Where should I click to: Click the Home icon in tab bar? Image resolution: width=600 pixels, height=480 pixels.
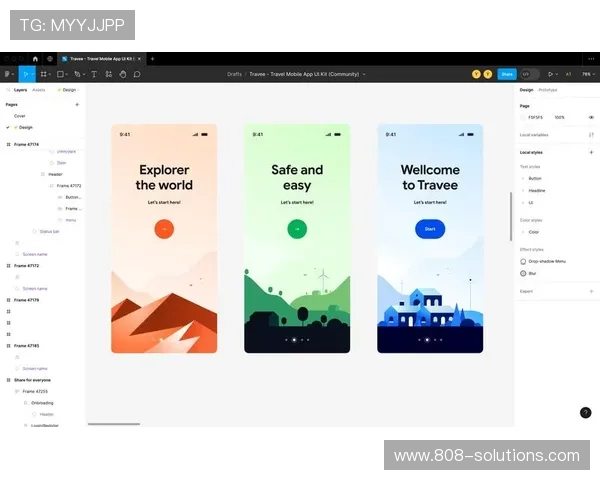click(35, 59)
